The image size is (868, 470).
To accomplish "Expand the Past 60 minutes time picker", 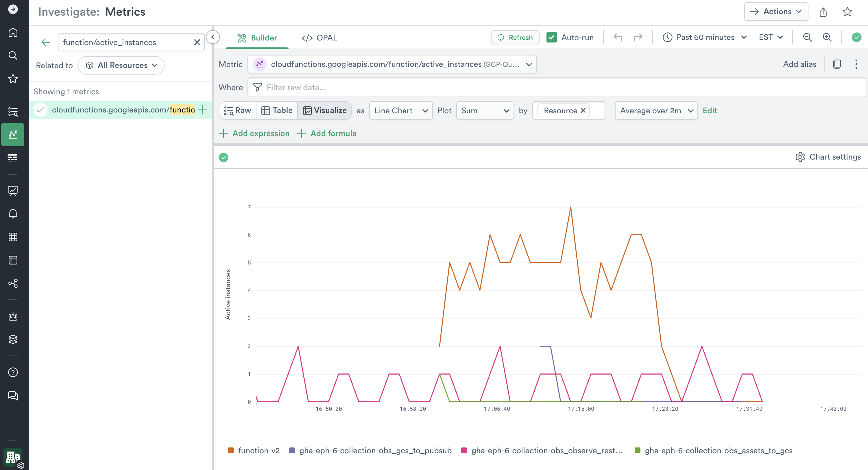I will tap(705, 37).
